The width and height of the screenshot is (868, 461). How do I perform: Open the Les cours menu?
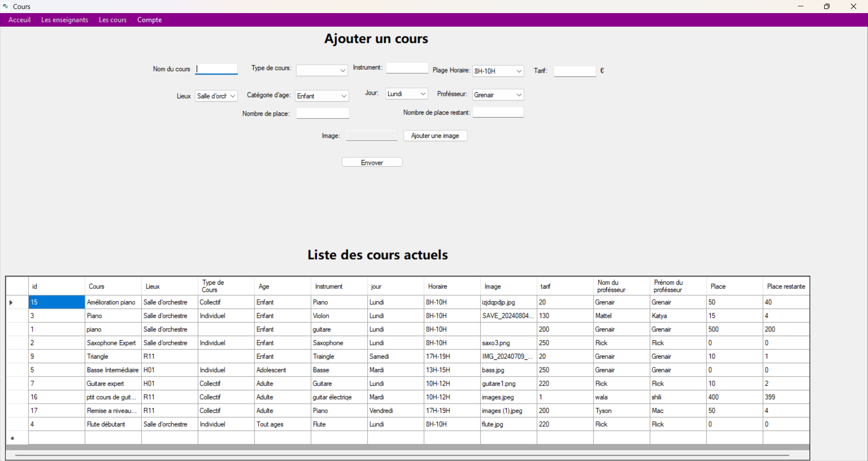point(112,19)
